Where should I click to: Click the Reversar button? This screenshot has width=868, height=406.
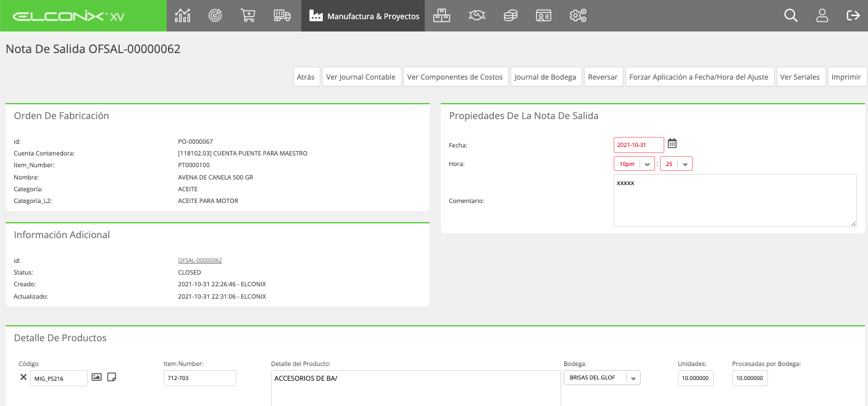coord(603,77)
